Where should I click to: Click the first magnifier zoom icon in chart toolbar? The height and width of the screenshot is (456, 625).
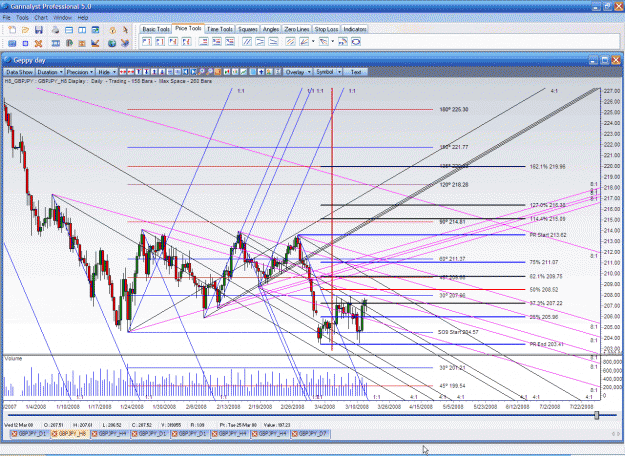click(x=202, y=72)
